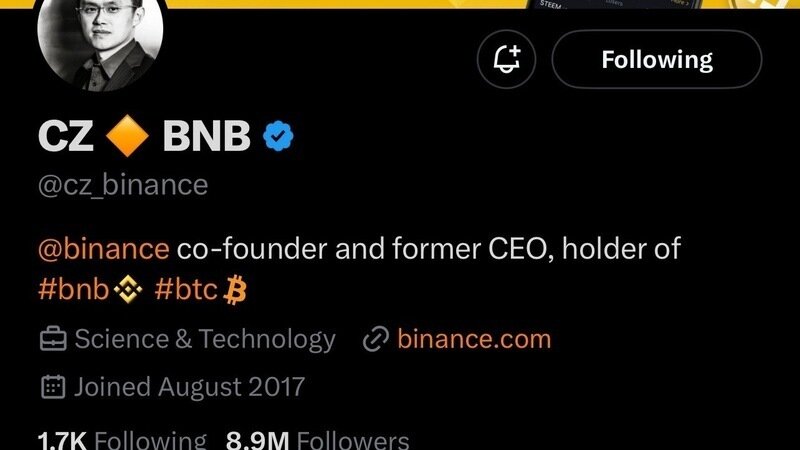Click the blue verified badge
This screenshot has width=800, height=450.
pos(280,137)
